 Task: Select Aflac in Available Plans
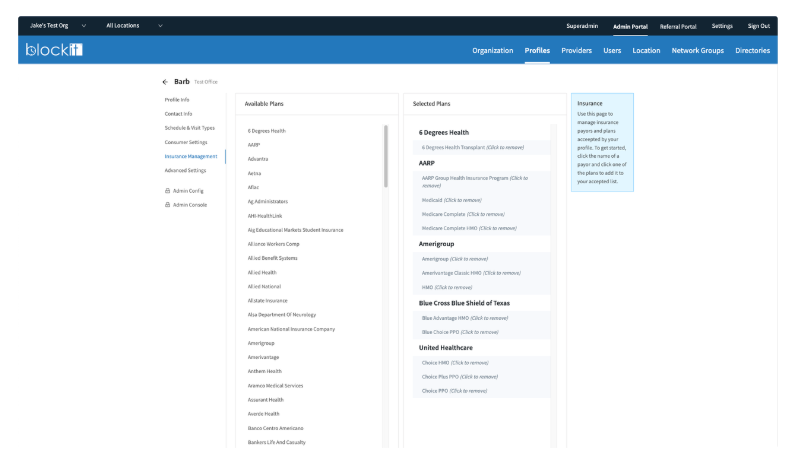[x=253, y=187]
